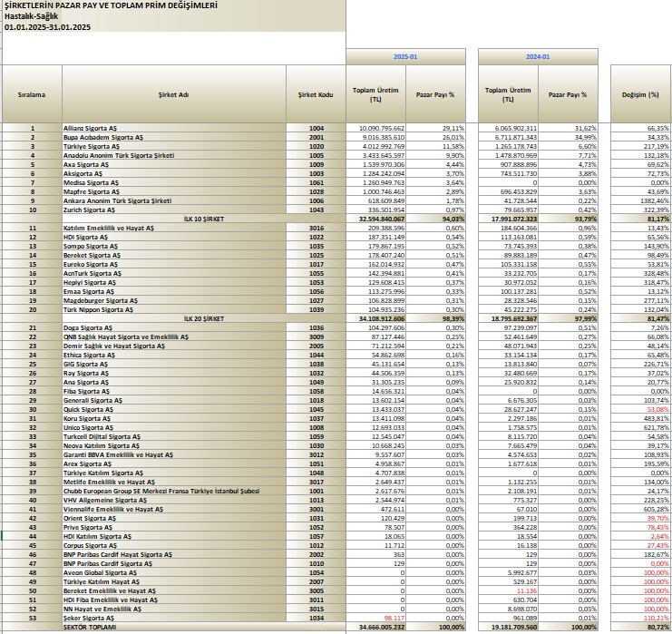Select the red '98.117' value for Şeker

pyautogui.click(x=375, y=618)
